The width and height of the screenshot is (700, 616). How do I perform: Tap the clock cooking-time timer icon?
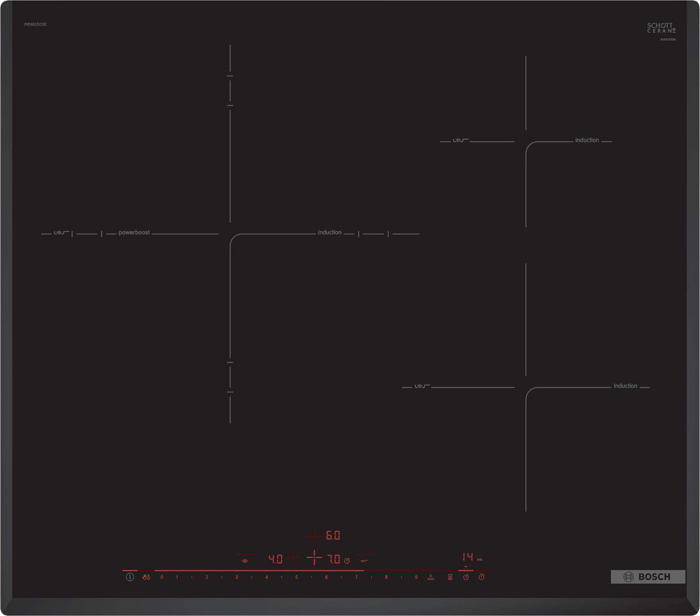pos(466,577)
